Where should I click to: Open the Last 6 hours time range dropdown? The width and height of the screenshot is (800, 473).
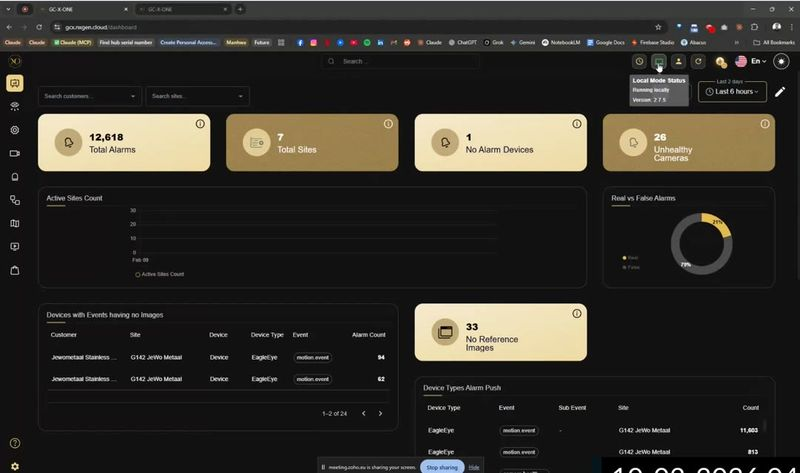tap(732, 92)
